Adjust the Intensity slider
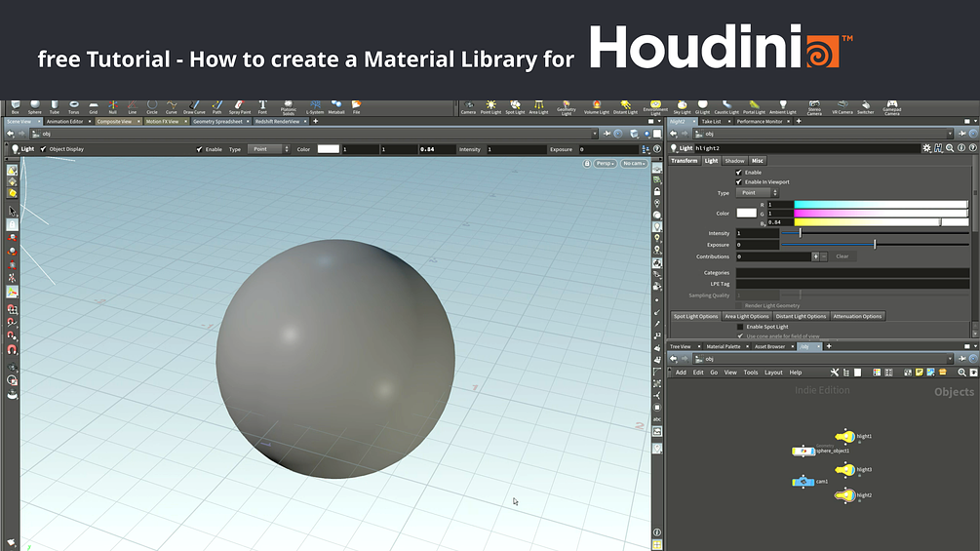The width and height of the screenshot is (980, 551). click(875, 233)
